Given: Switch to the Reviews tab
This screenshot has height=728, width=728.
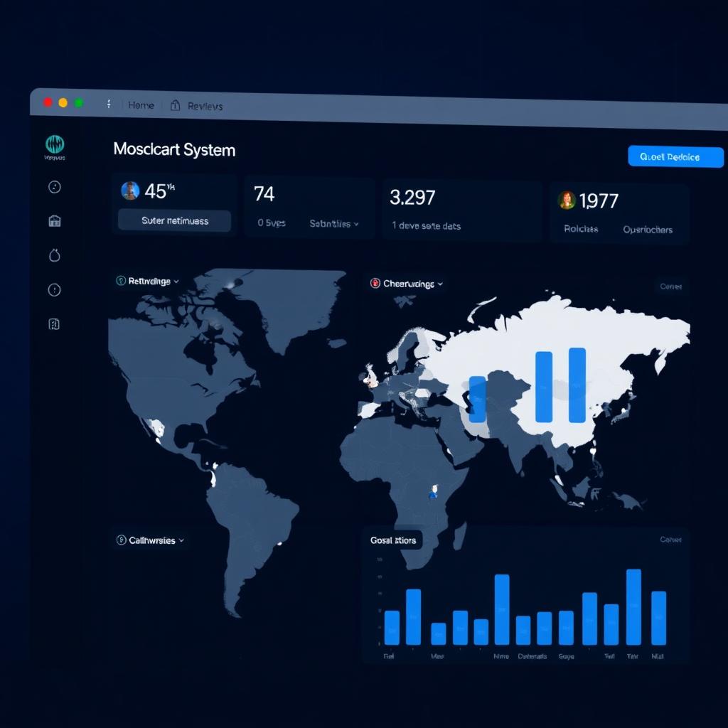Looking at the screenshot, I should coord(205,106).
